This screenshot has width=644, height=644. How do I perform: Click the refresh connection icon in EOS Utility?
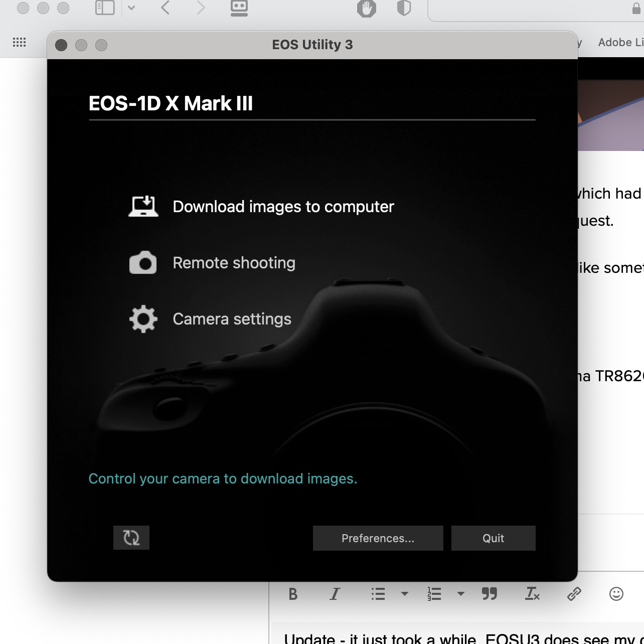point(131,538)
